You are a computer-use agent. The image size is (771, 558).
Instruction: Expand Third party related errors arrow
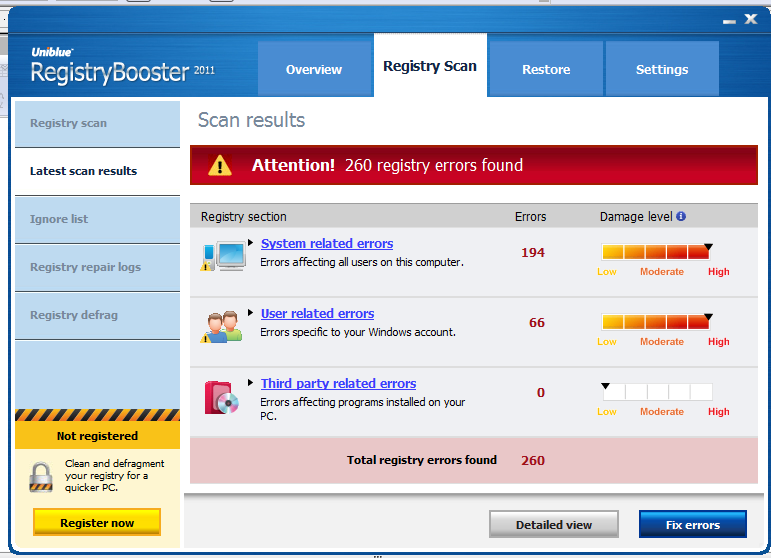point(250,382)
